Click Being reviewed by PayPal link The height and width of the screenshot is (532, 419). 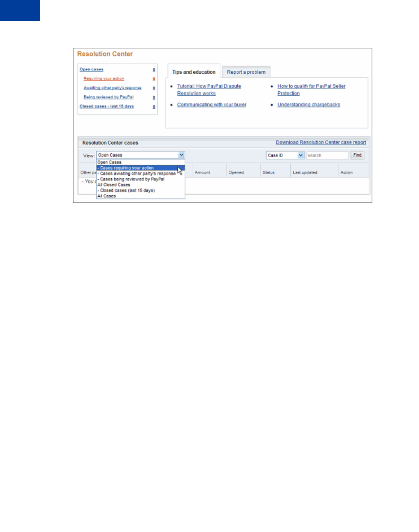pos(108,97)
